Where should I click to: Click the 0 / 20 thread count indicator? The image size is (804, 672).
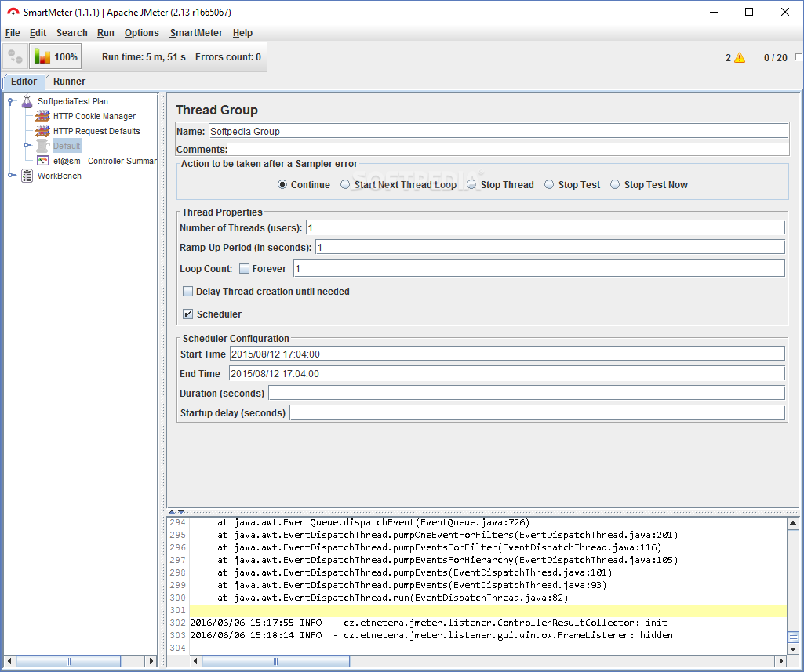(775, 58)
